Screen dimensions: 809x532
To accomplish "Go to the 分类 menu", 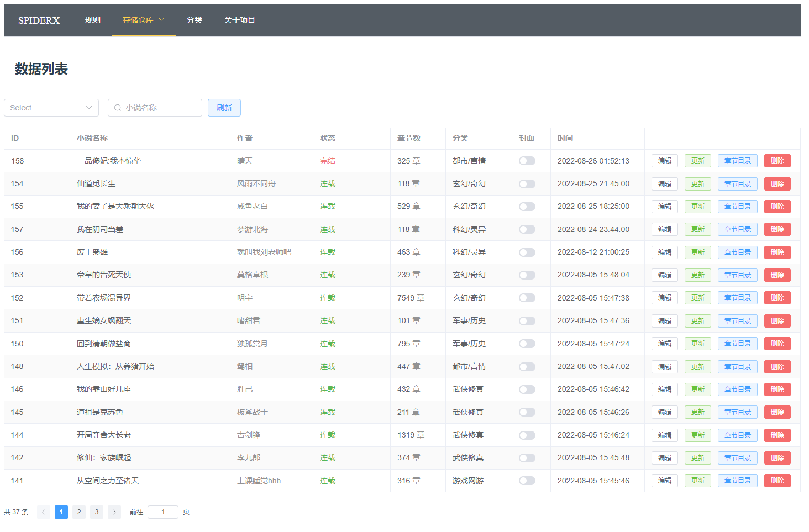I will click(x=195, y=20).
